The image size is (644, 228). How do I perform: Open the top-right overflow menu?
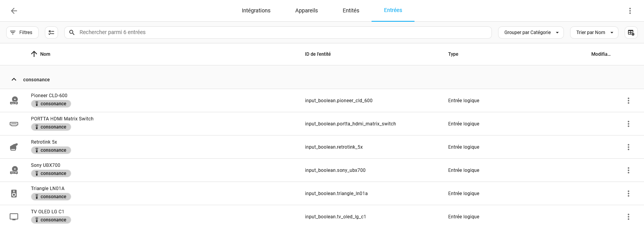[630, 11]
